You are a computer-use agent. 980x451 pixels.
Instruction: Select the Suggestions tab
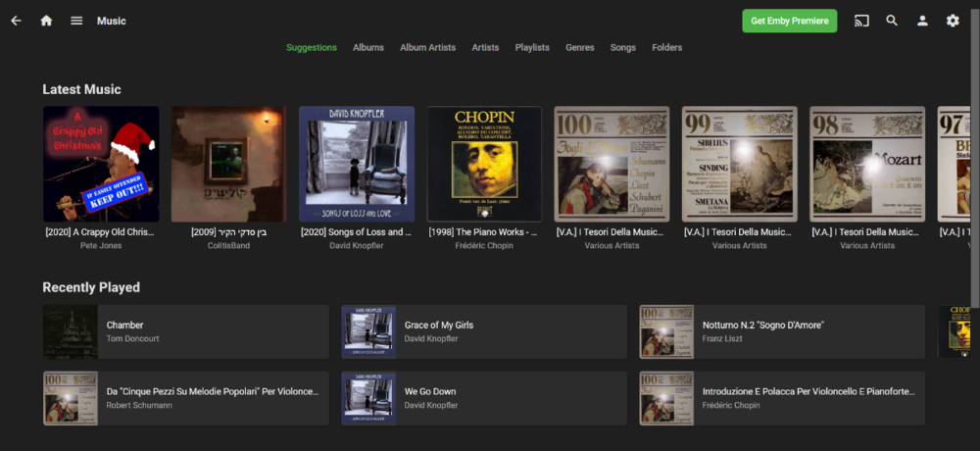312,47
